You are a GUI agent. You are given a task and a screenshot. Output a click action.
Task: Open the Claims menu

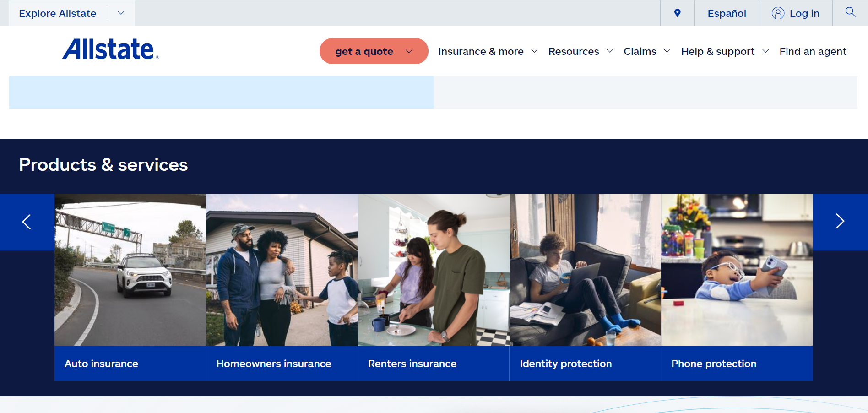646,51
